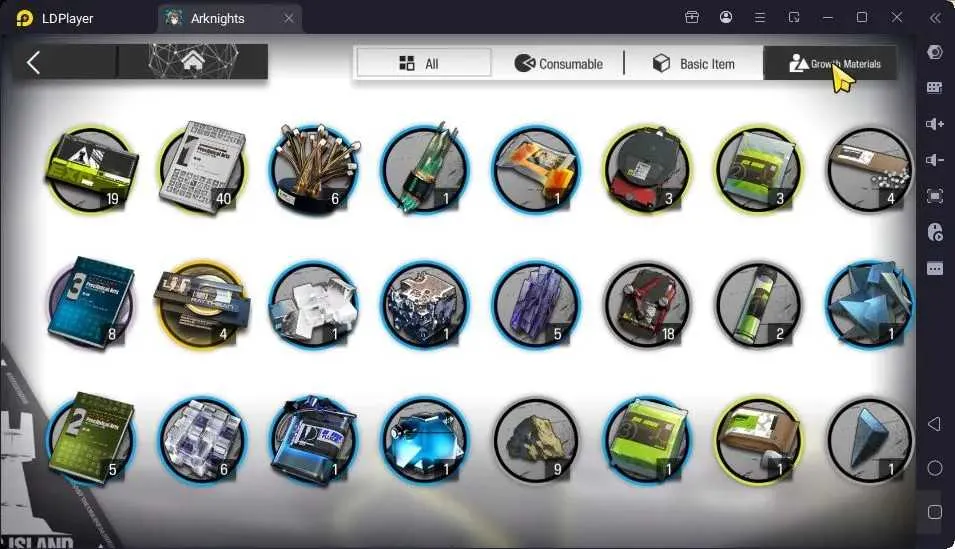This screenshot has height=549, width=955.
Task: Select the brown and green wrapped item
Action: coord(758,439)
